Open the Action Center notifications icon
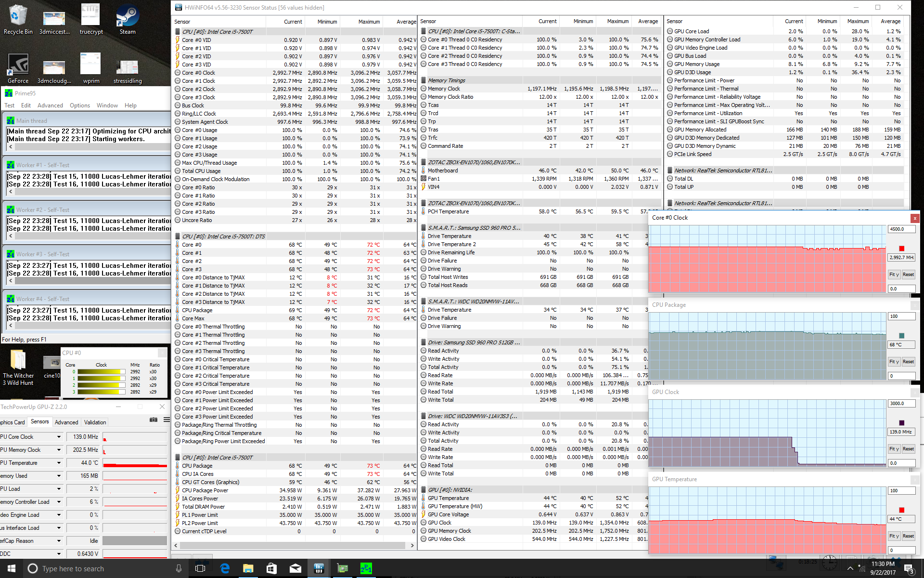The width and height of the screenshot is (924, 578). 909,568
